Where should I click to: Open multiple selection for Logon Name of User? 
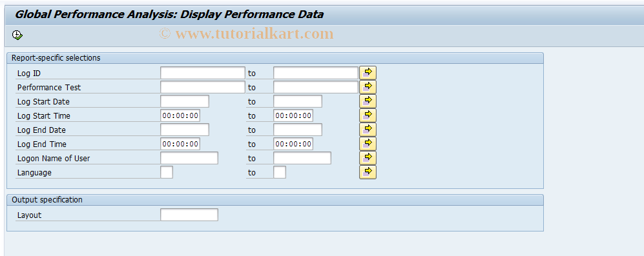click(368, 158)
